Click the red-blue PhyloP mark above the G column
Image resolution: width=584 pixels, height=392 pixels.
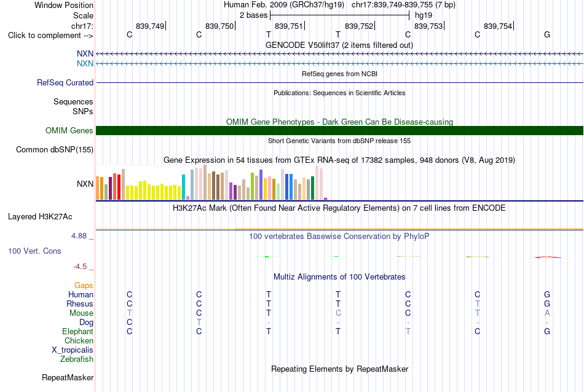pos(548,257)
